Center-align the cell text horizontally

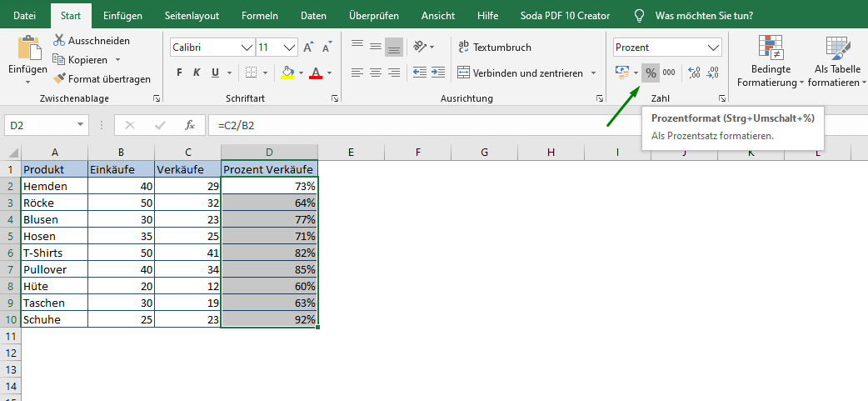pyautogui.click(x=376, y=73)
